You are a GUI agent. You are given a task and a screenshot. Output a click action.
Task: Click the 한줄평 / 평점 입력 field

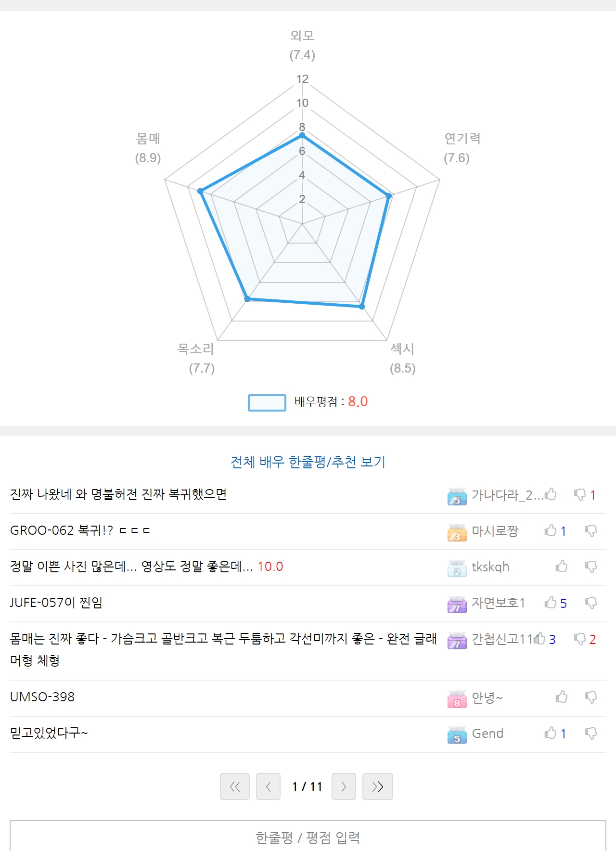(x=308, y=838)
